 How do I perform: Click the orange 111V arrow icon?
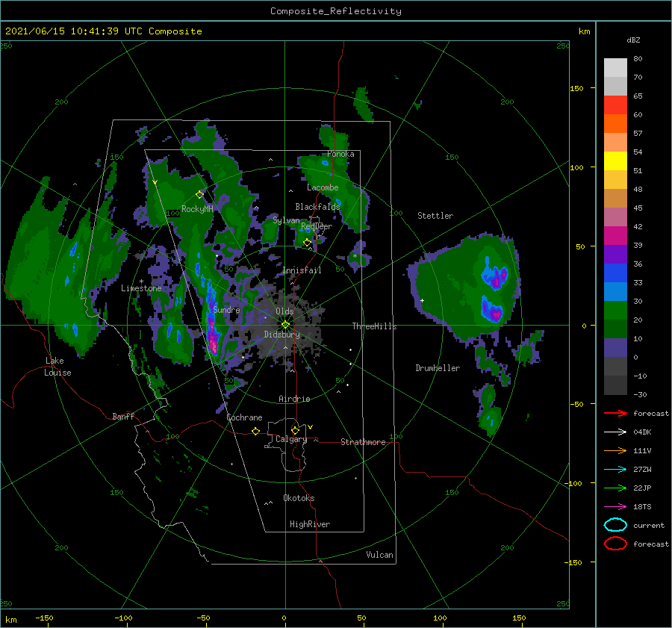pos(615,450)
